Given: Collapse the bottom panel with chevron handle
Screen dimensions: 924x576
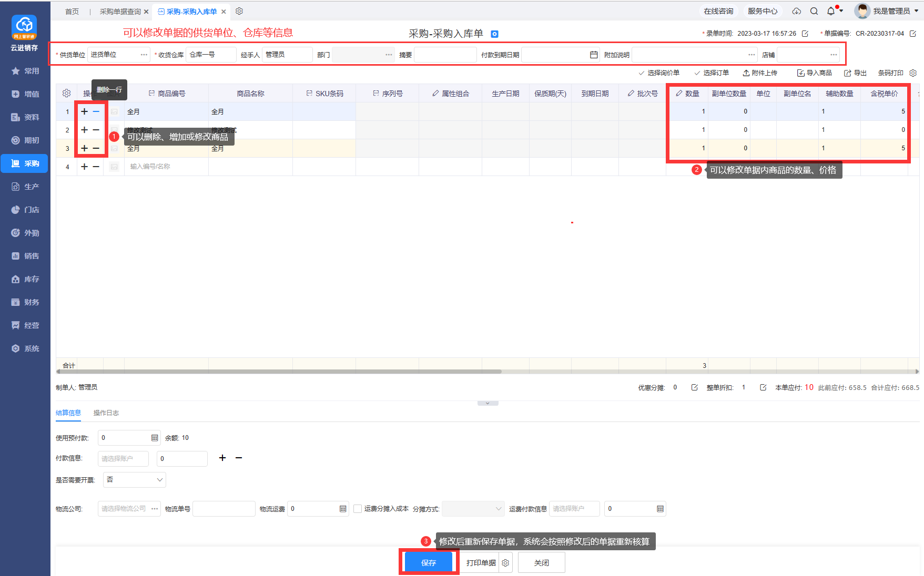Looking at the screenshot, I should click(x=488, y=403).
